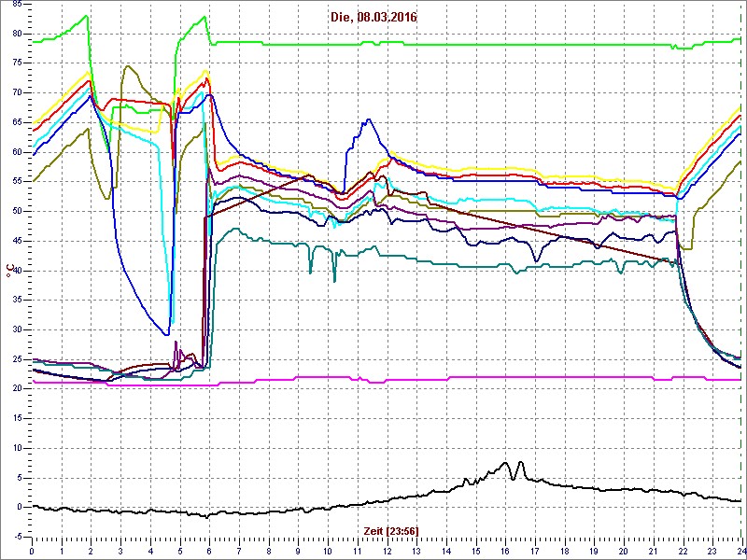Click the 55 value on temperature axis
This screenshot has height=560, width=747.
17,182
